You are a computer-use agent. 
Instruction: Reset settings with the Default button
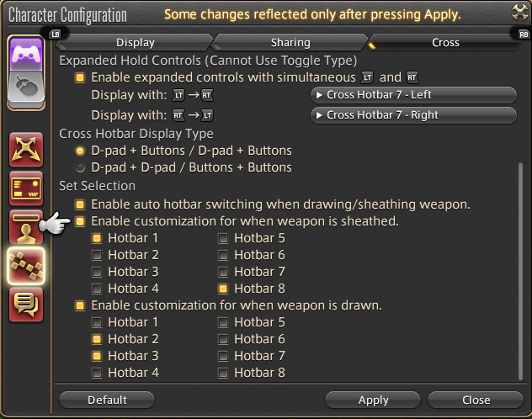(x=107, y=400)
